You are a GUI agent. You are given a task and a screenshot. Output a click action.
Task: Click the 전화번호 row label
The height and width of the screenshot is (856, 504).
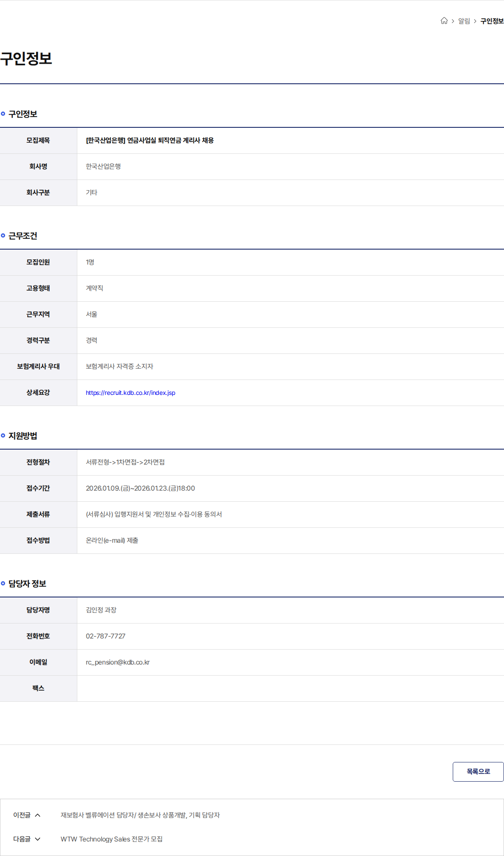(38, 636)
